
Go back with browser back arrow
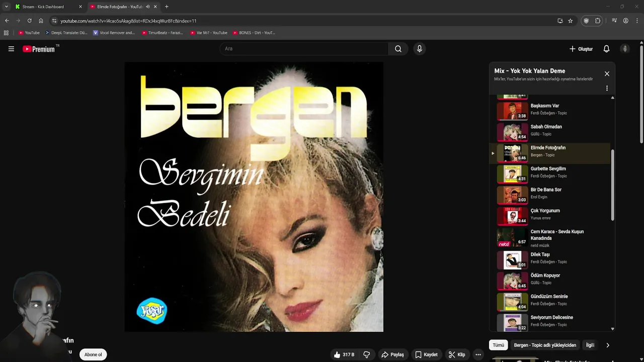click(7, 21)
